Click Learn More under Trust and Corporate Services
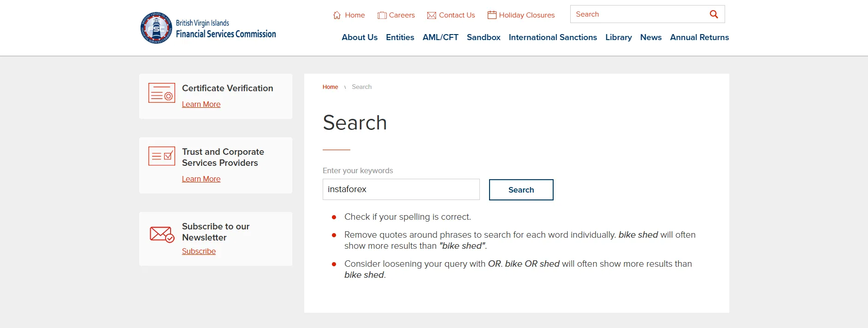Screen dimensions: 868x328 [x=201, y=179]
